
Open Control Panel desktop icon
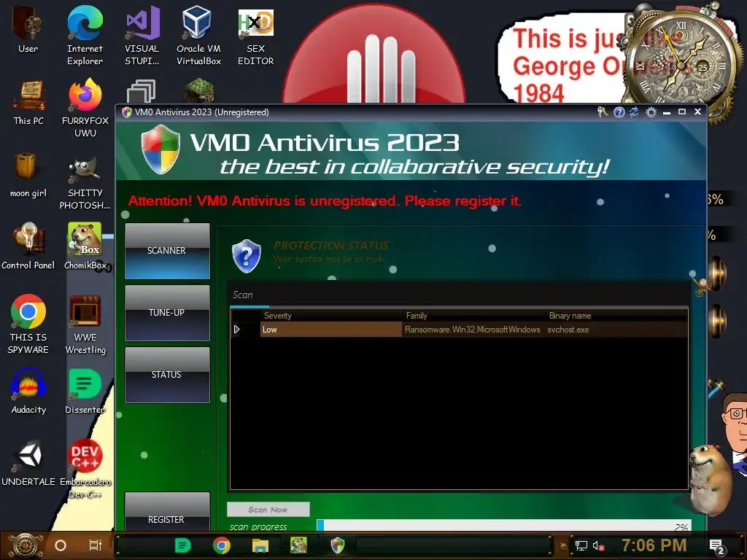[28, 246]
